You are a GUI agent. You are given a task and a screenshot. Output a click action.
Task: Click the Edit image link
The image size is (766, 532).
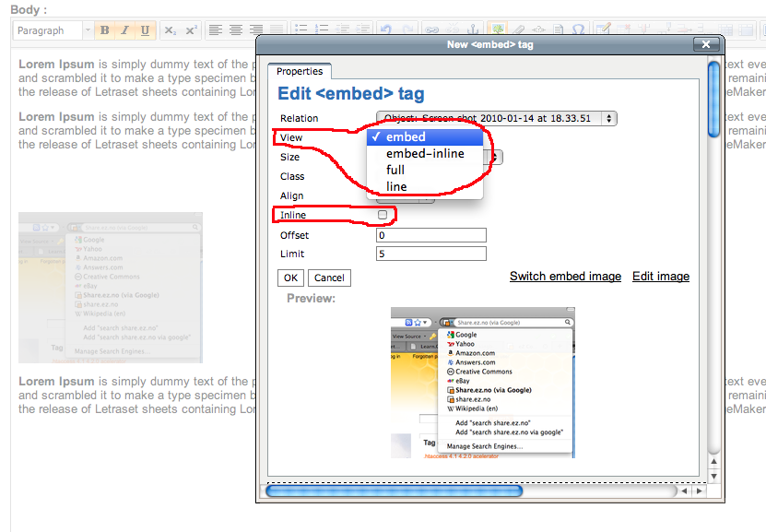(x=660, y=277)
